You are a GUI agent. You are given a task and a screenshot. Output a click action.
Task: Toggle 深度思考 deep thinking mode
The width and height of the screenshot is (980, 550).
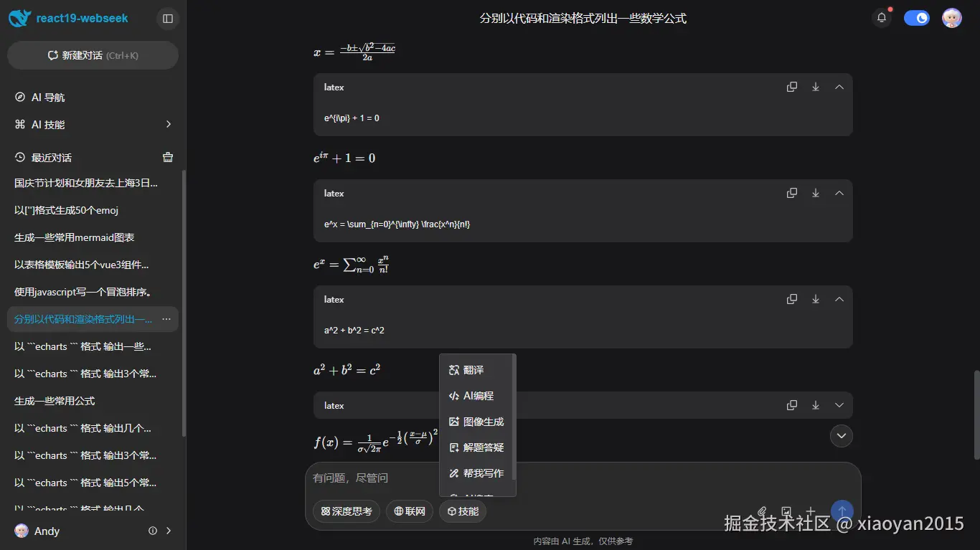point(347,511)
